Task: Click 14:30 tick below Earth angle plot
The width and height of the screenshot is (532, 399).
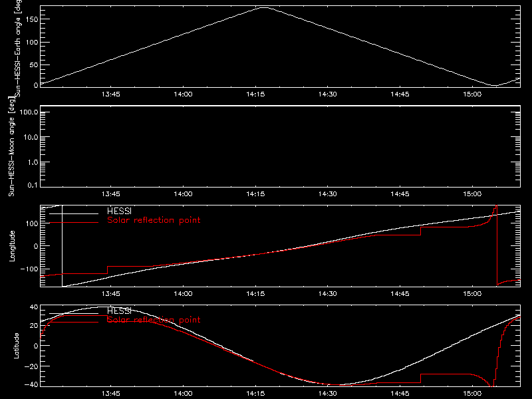Action: point(327,94)
